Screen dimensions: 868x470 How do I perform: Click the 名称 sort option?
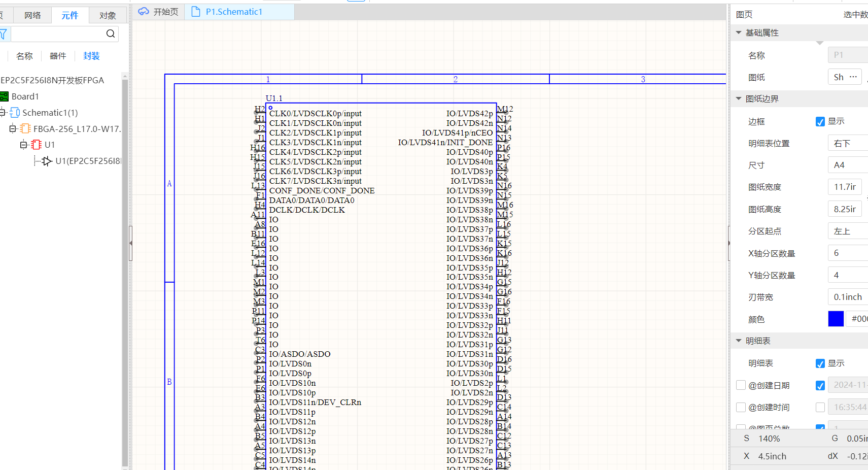24,56
